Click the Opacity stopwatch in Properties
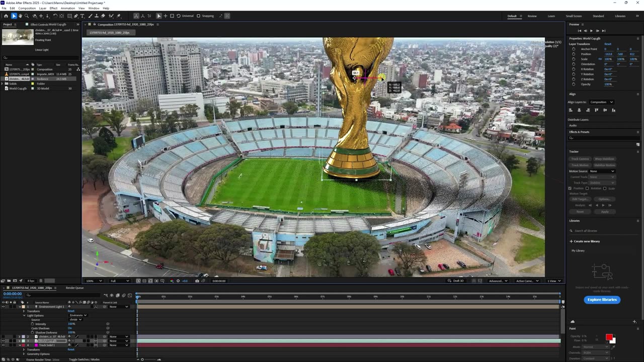 pyautogui.click(x=574, y=84)
